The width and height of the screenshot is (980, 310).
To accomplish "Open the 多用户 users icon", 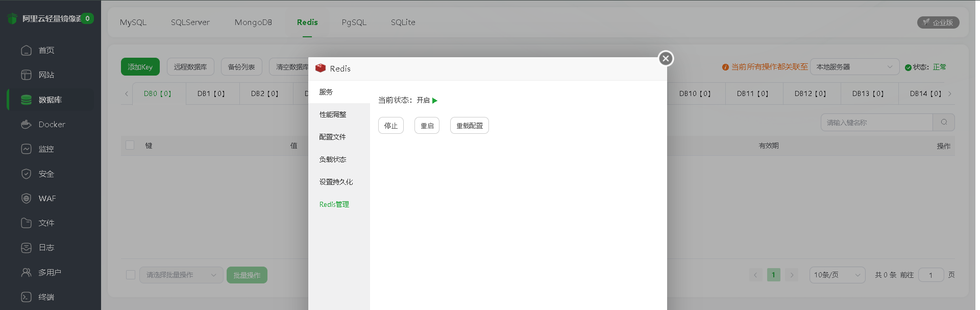I will pos(26,272).
